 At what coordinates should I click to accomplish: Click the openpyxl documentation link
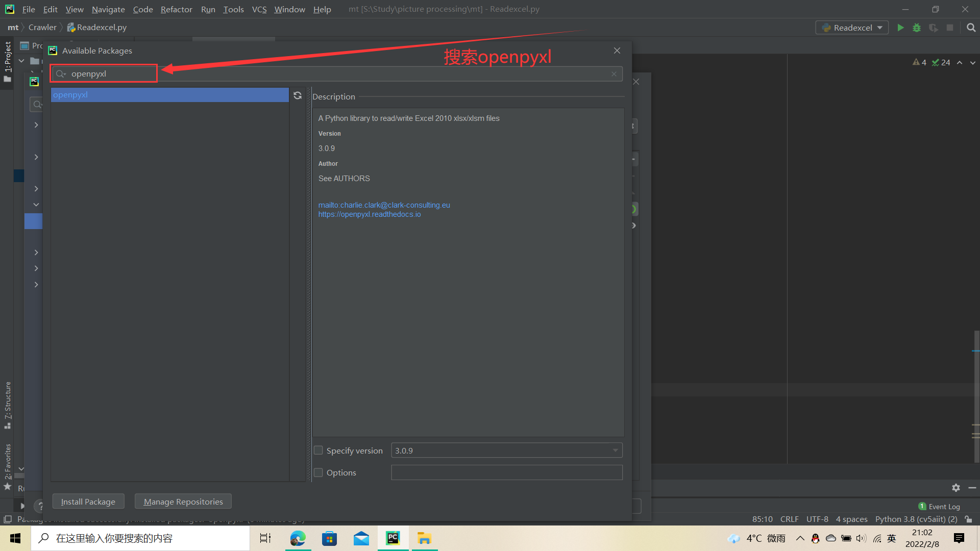coord(369,214)
